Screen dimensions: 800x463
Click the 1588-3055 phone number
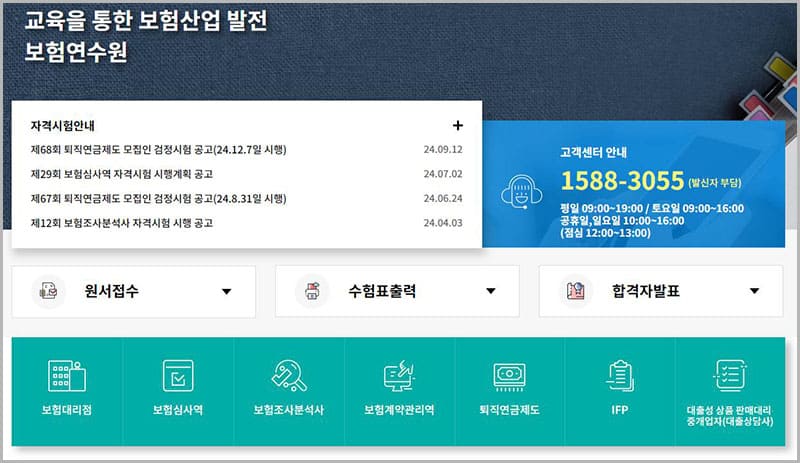point(621,180)
